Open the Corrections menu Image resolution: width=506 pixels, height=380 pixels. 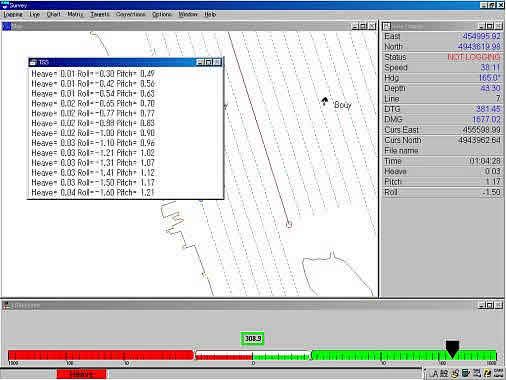click(130, 14)
